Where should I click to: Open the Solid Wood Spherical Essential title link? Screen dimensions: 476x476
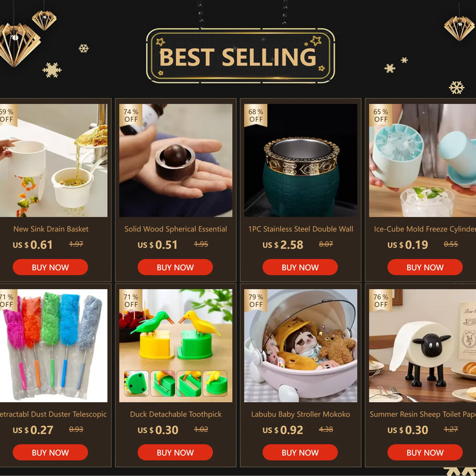(176, 229)
